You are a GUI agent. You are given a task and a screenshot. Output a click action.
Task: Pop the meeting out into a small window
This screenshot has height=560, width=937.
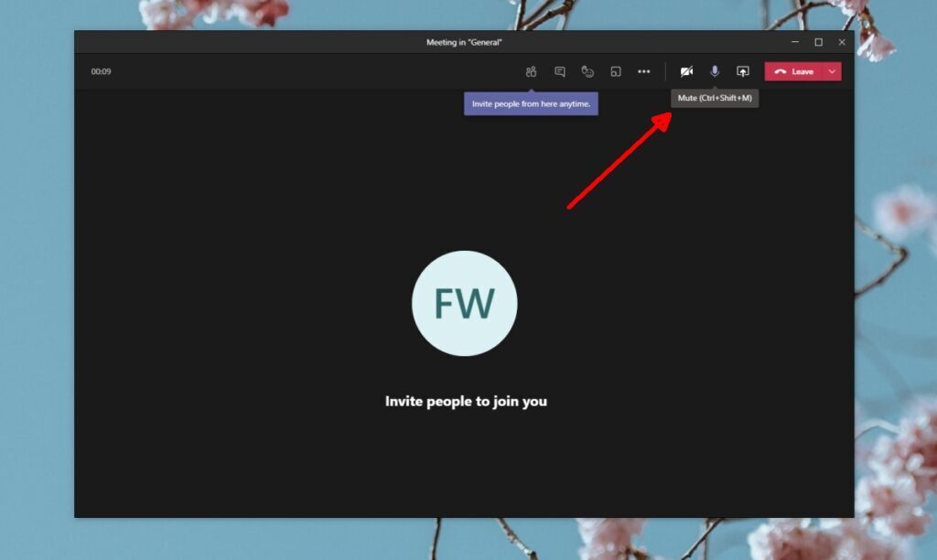click(x=616, y=70)
